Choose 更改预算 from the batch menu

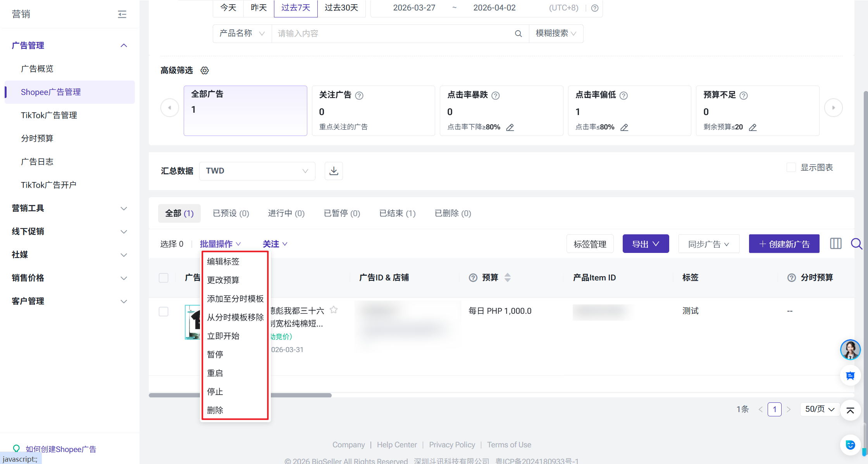coord(223,280)
